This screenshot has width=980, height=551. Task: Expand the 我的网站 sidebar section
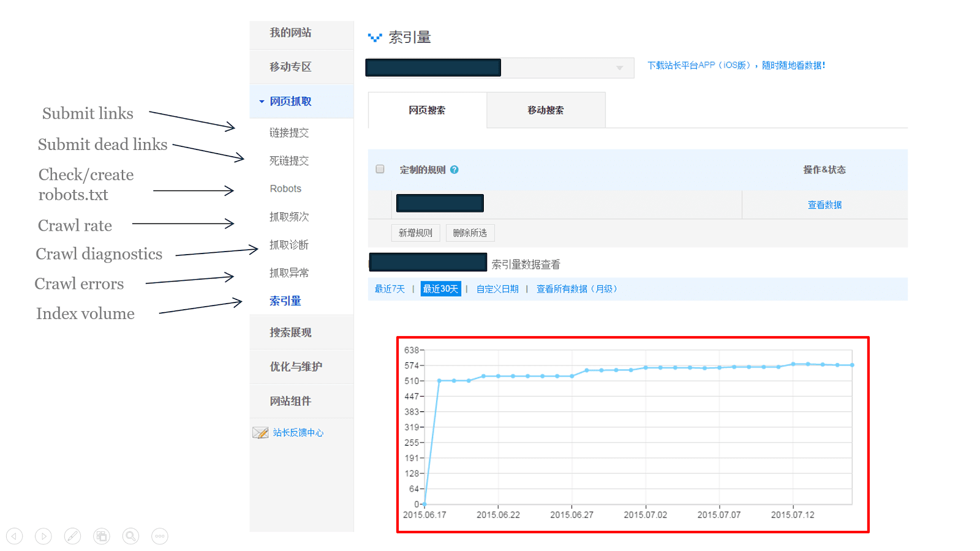301,33
